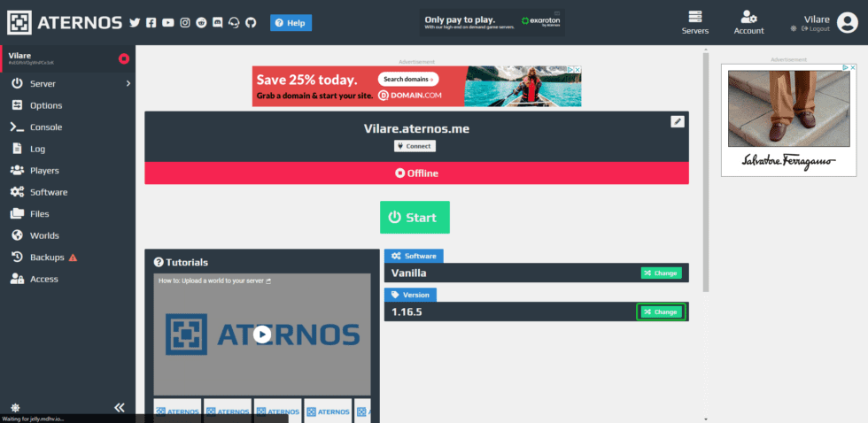Click Change button for Vanilla software
Image resolution: width=868 pixels, height=423 pixels.
click(x=661, y=273)
